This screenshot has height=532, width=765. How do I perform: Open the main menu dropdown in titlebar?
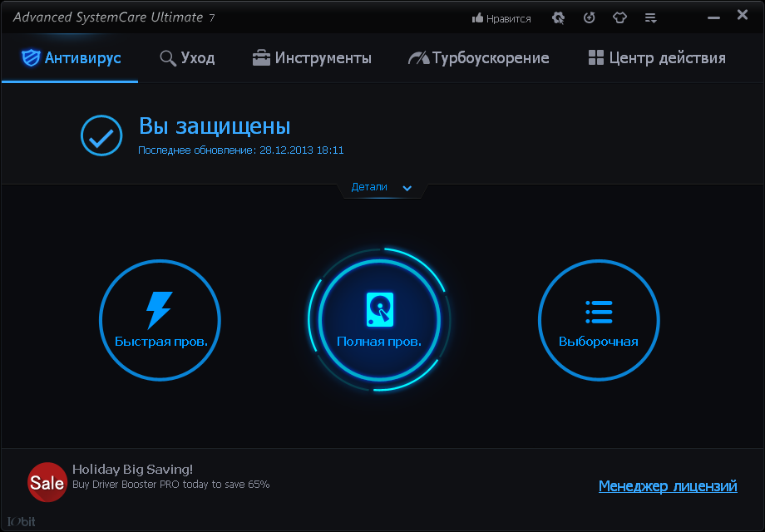[x=651, y=17]
